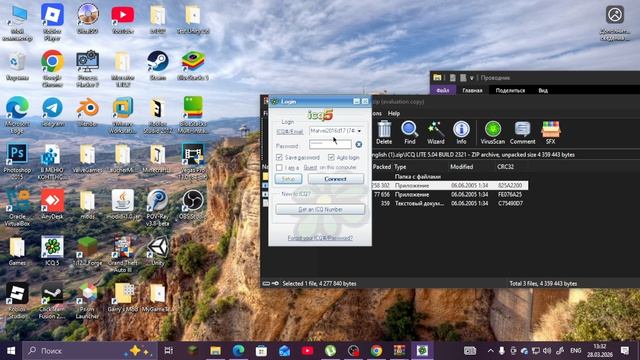Screen dimensions: 640x360
Task: Click the Delete tool in WinRAR toolbar
Action: pos(384,133)
